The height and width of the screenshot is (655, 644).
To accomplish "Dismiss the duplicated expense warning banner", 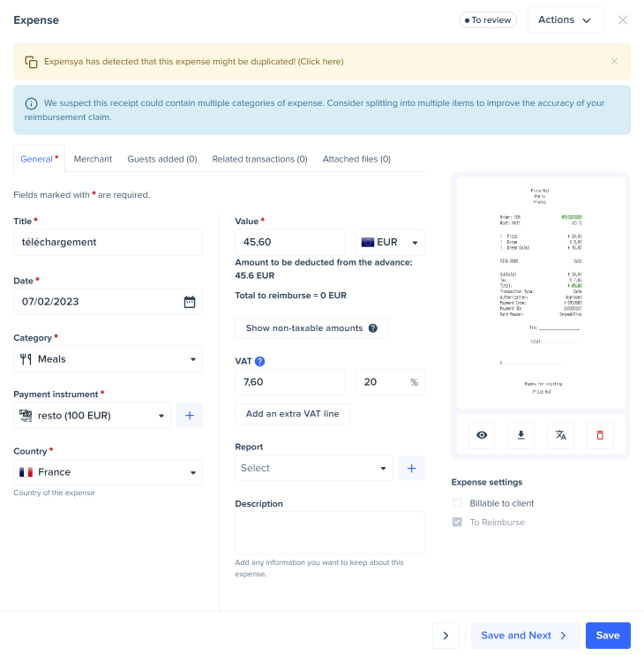I will [614, 62].
